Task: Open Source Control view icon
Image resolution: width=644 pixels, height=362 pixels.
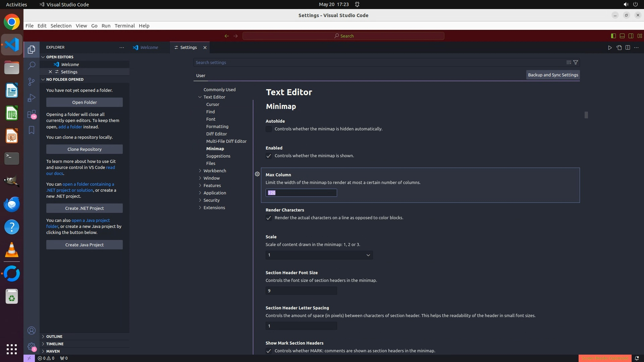Action: pyautogui.click(x=32, y=82)
